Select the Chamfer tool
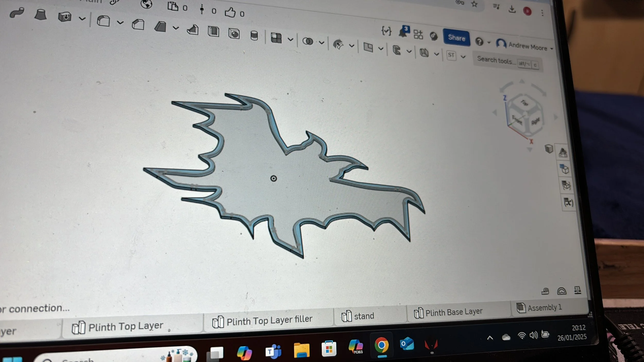This screenshot has height=362, width=644. coord(138,25)
